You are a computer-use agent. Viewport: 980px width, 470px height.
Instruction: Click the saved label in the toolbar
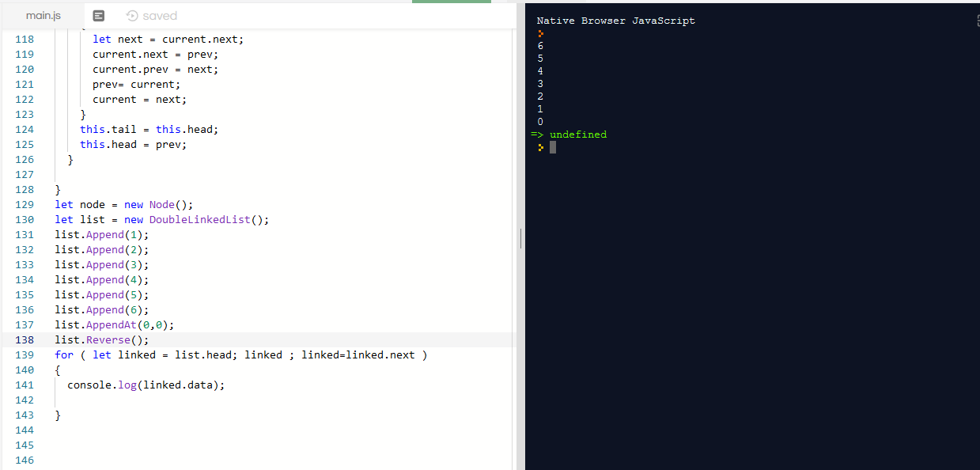point(159,14)
